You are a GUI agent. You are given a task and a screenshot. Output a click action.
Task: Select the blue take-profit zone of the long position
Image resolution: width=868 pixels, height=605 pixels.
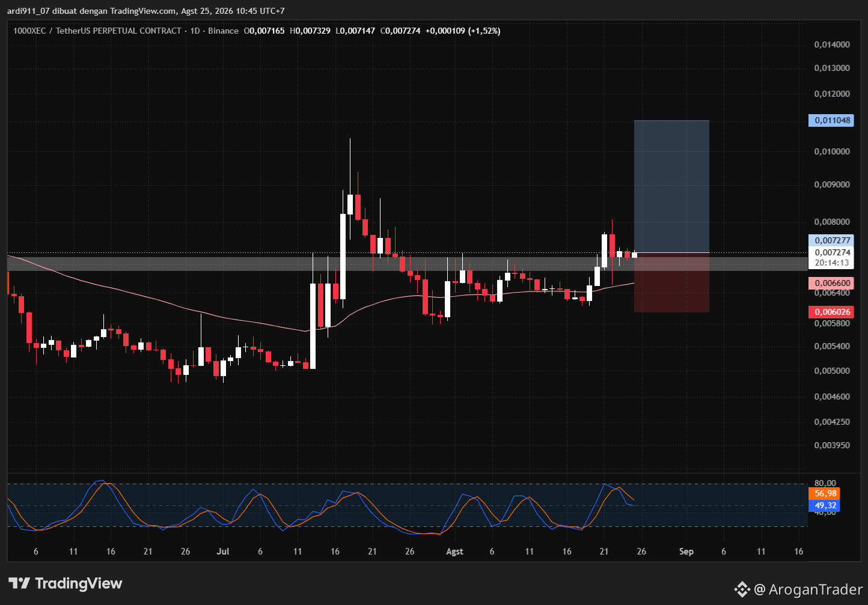click(671, 186)
